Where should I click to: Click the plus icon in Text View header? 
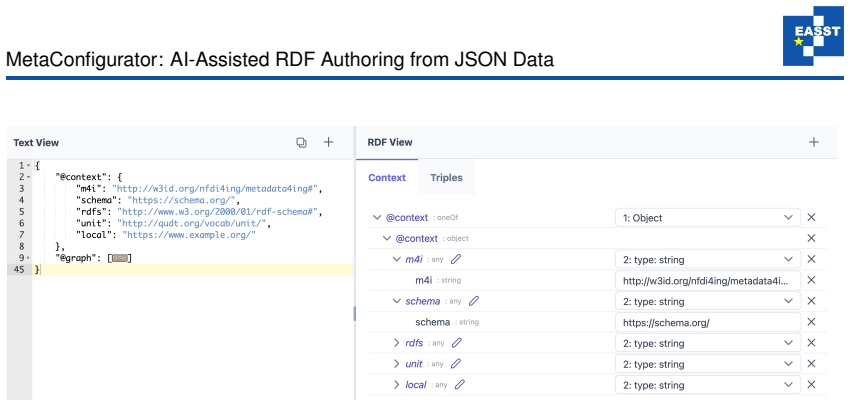(x=329, y=142)
